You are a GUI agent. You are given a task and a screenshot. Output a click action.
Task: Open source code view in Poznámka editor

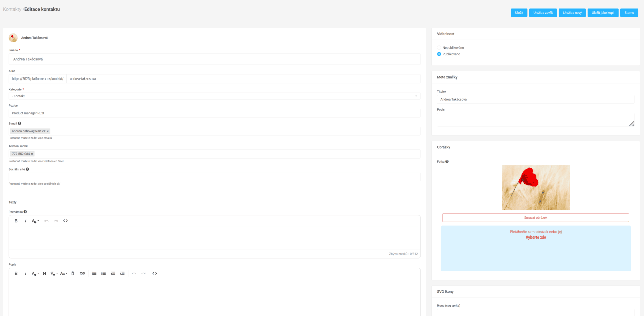tap(65, 221)
